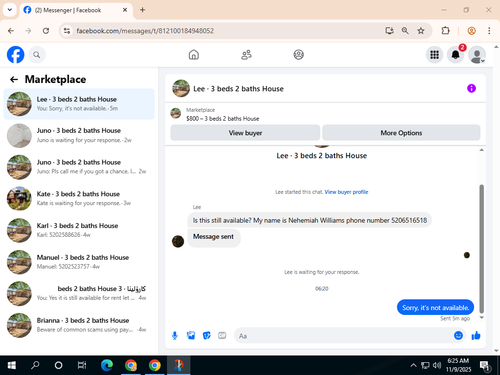The height and width of the screenshot is (375, 500).
Task: Click the message text field Aa
Action: click(x=343, y=336)
